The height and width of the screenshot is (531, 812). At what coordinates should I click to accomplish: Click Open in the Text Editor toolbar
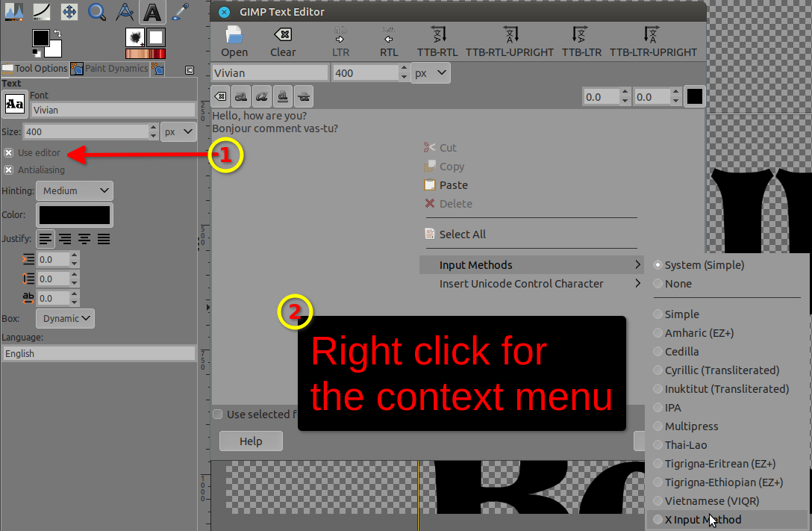234,41
